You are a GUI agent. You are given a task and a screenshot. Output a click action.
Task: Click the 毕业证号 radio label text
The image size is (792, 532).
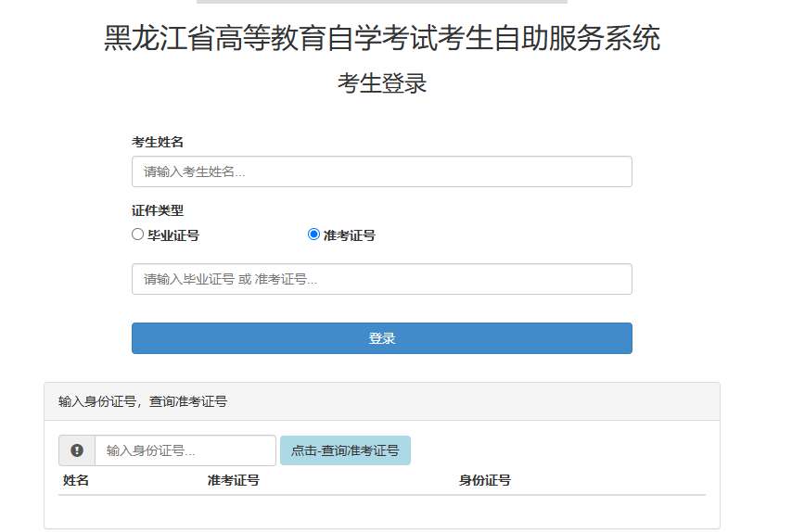[x=173, y=235]
